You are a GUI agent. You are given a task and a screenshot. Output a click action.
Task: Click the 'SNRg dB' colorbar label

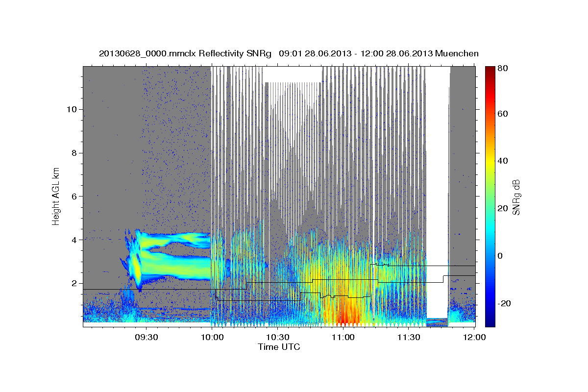point(515,196)
